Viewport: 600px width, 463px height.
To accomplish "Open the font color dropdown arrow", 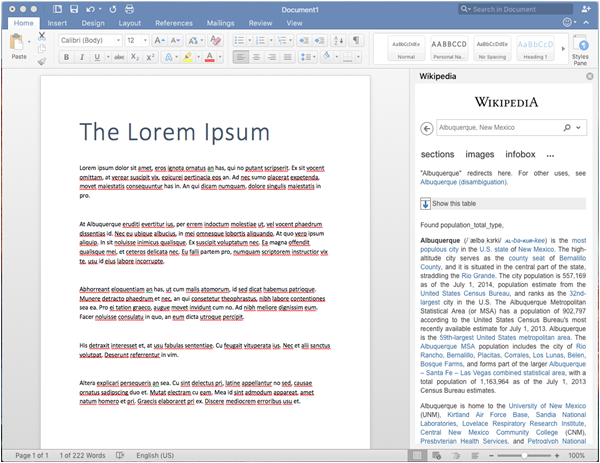I will [x=220, y=57].
